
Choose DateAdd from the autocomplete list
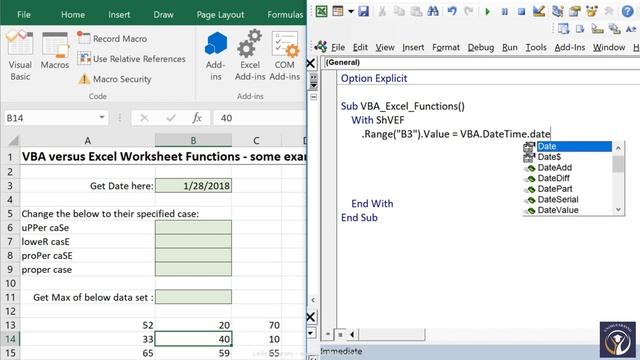pyautogui.click(x=567, y=167)
